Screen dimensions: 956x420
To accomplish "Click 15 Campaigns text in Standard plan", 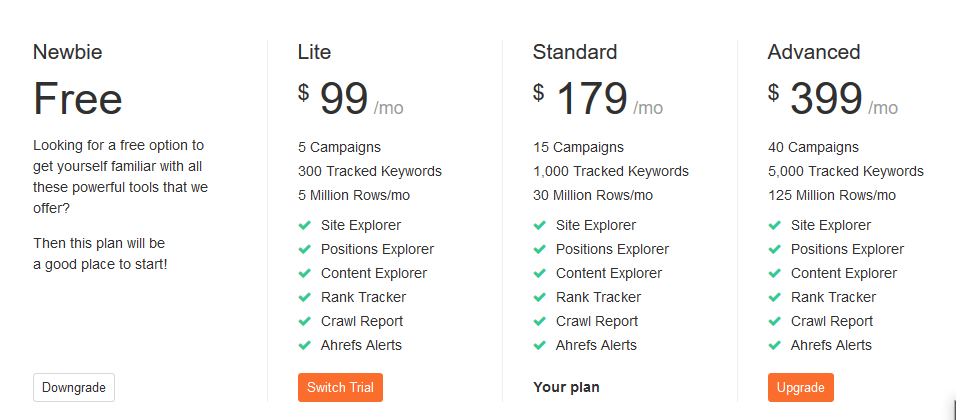I will tap(578, 148).
